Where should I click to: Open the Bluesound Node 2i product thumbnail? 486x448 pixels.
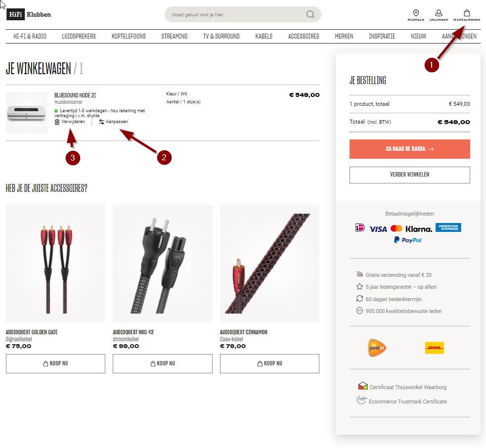coord(27,113)
